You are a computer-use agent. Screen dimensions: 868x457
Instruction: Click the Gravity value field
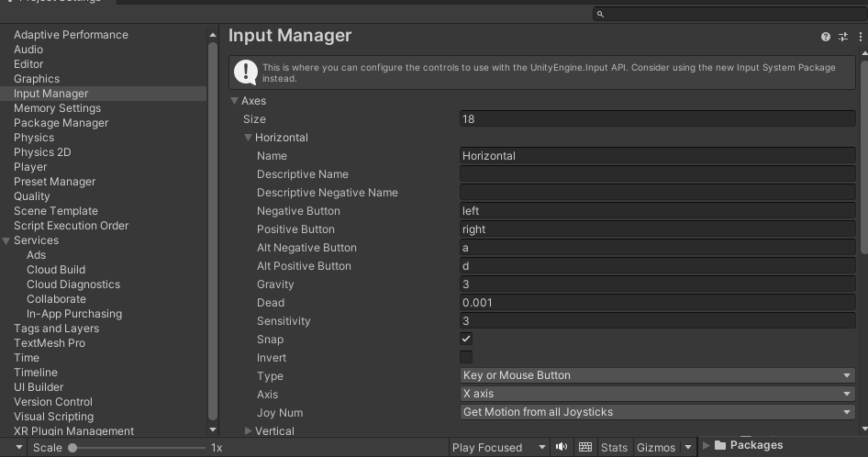[658, 284]
